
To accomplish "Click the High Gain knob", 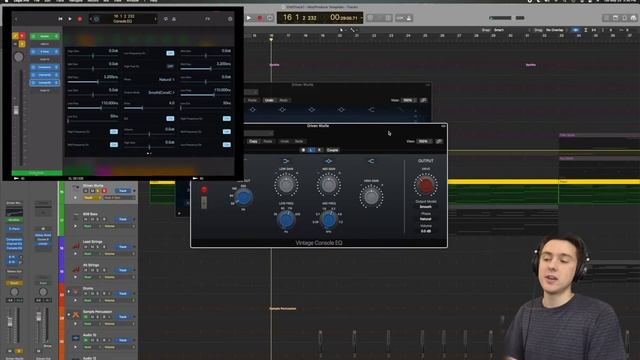I will pos(371,197).
